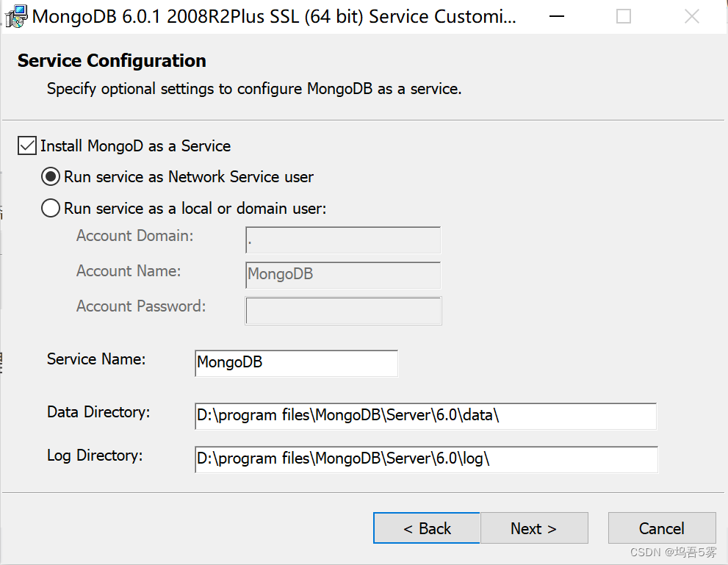
Task: Click the Account Password field
Action: click(x=343, y=311)
